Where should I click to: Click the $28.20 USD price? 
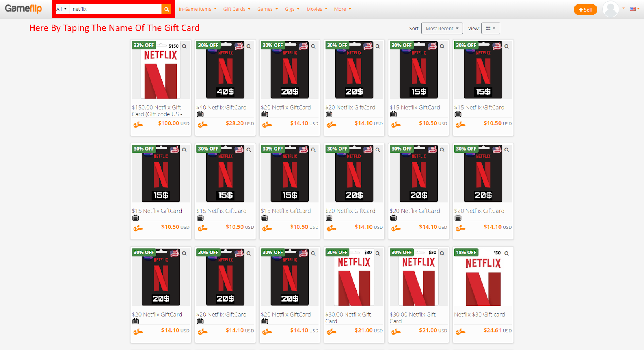click(239, 124)
